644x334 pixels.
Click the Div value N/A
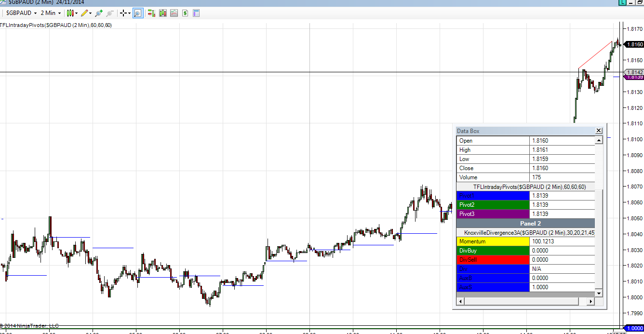(x=562, y=269)
